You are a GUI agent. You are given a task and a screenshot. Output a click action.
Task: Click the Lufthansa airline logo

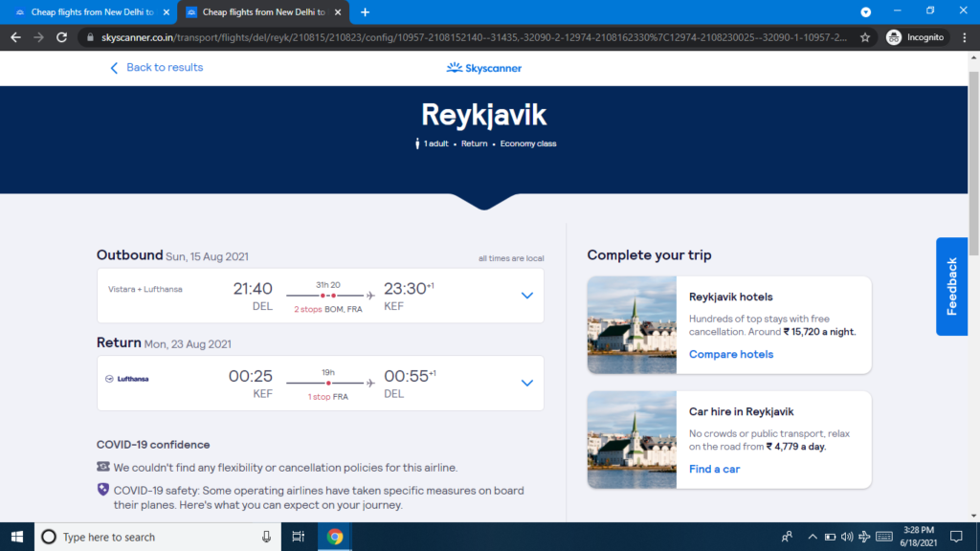pos(127,379)
